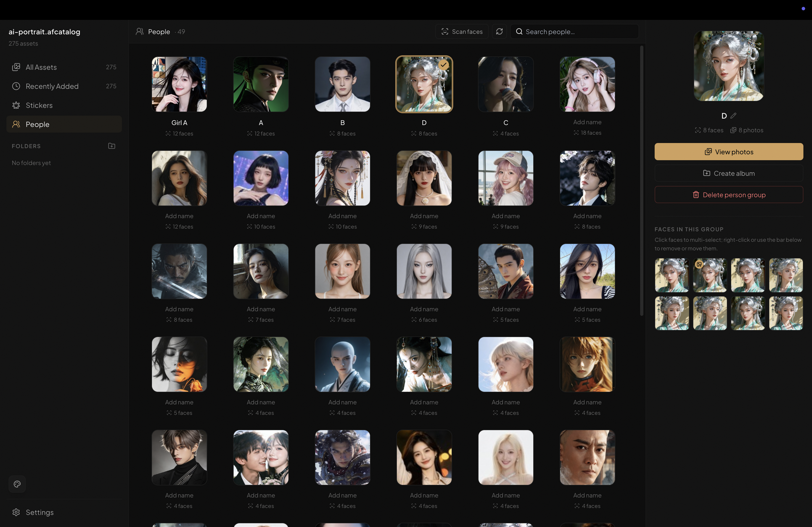The height and width of the screenshot is (527, 812).
Task: Open the All Assets section
Action: pos(64,67)
